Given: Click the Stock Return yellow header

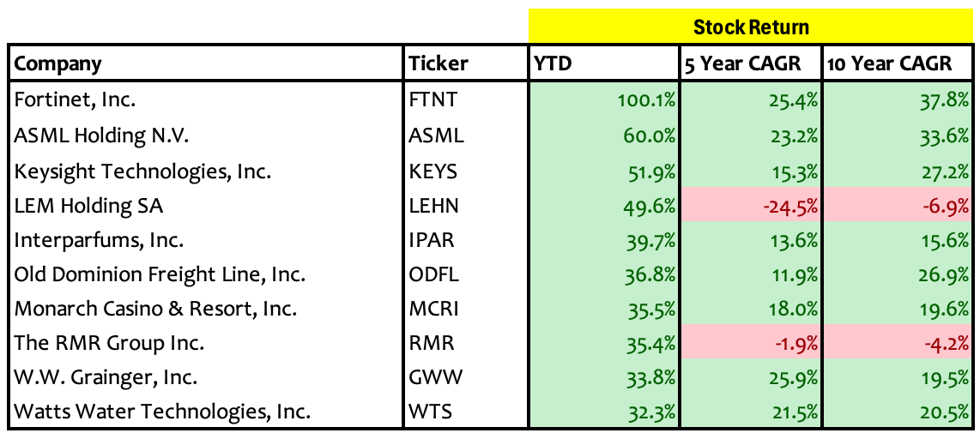Looking at the screenshot, I should pos(751,27).
